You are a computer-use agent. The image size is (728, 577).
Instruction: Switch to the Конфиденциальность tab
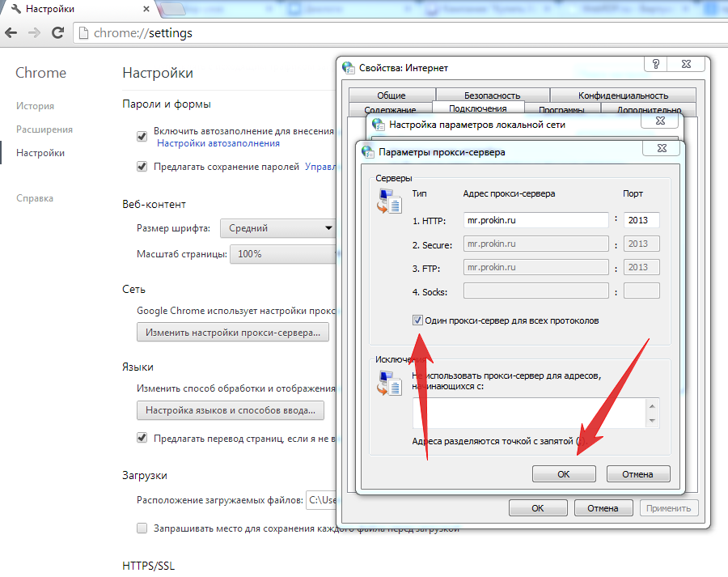[623, 95]
